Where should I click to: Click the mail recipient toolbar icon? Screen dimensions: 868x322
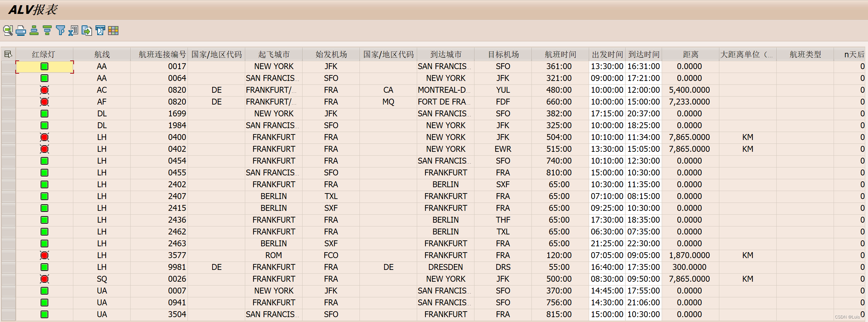(x=100, y=31)
